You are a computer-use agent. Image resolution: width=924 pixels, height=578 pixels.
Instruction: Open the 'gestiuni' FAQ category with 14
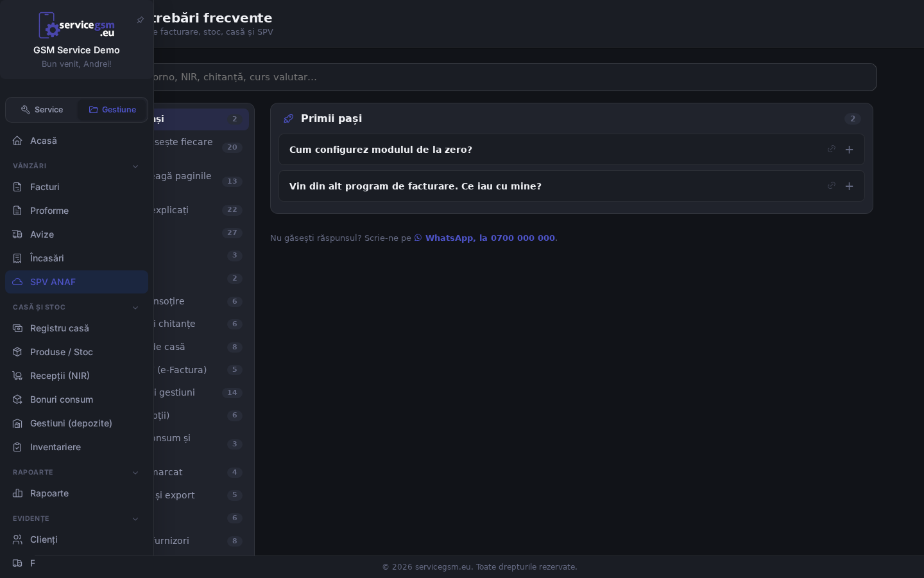point(201,392)
